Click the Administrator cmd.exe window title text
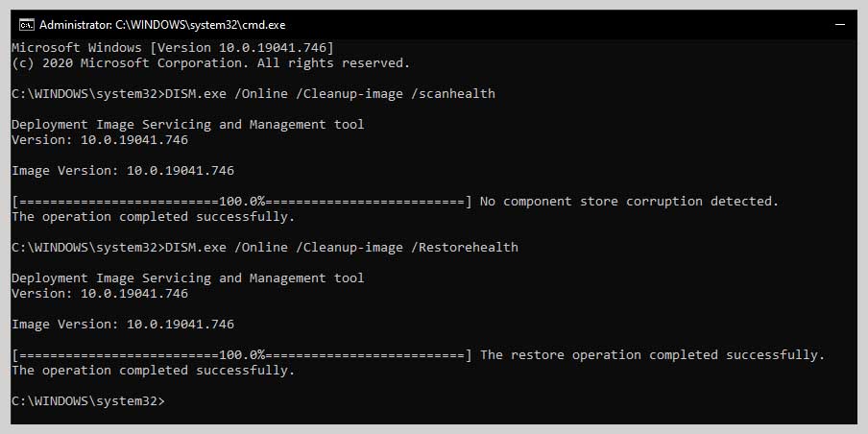 pyautogui.click(x=162, y=24)
